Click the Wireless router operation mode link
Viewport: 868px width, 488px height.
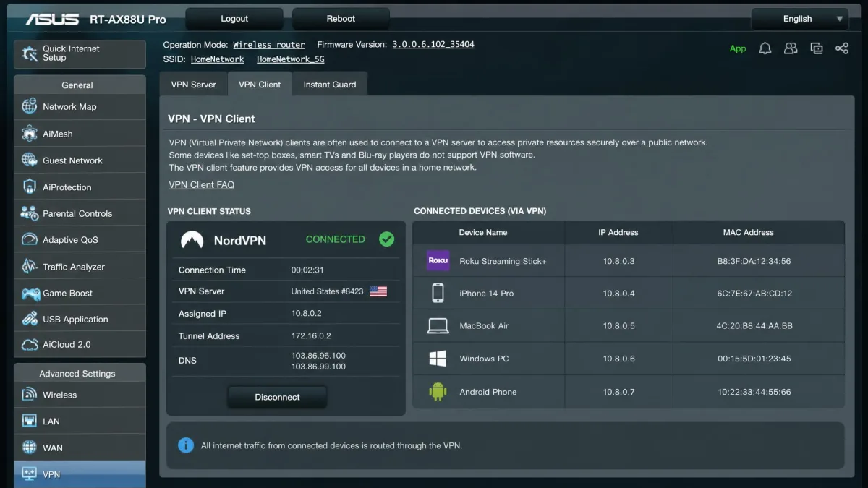coord(269,45)
